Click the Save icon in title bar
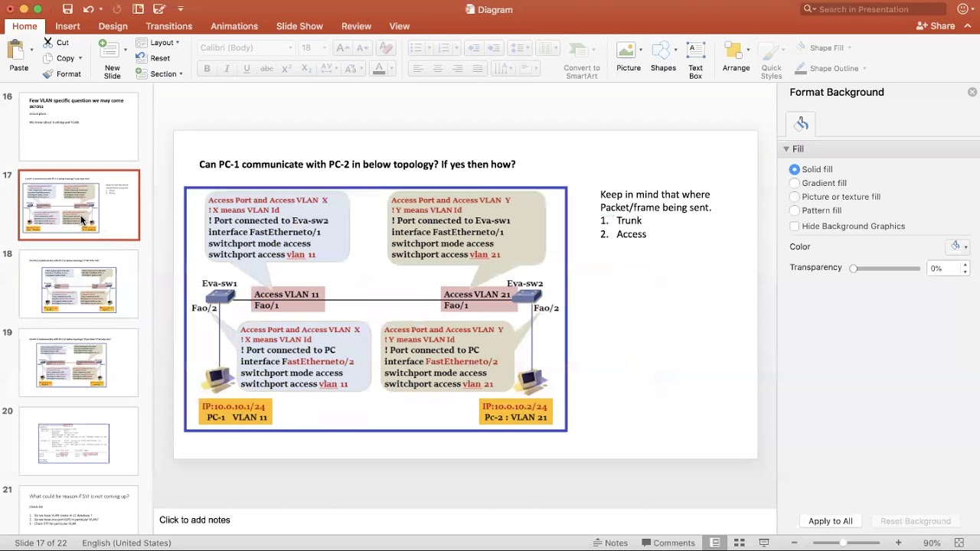This screenshot has width=980, height=551. point(67,9)
